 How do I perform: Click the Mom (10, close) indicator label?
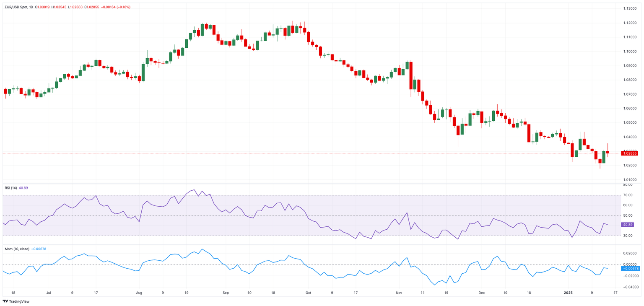(x=17, y=249)
